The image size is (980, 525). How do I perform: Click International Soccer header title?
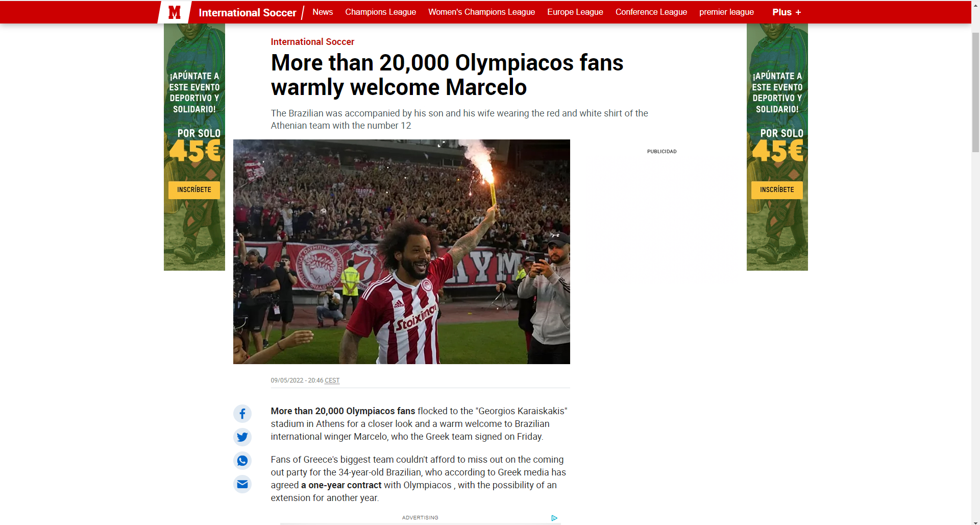(247, 13)
